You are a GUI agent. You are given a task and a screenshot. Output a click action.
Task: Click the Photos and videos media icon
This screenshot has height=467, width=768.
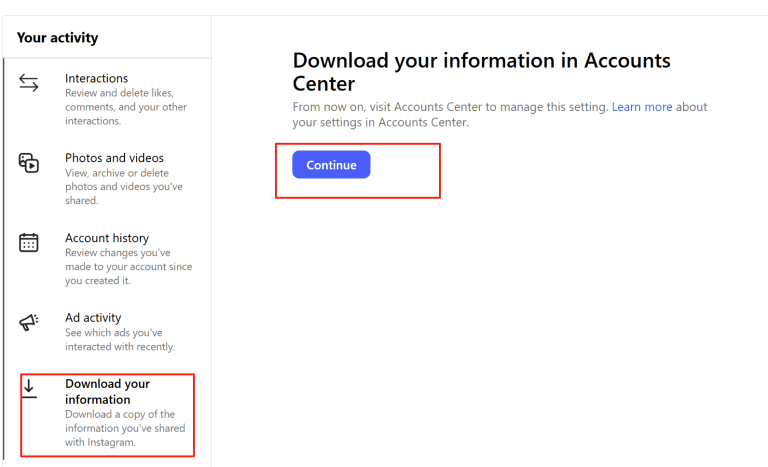tap(29, 163)
